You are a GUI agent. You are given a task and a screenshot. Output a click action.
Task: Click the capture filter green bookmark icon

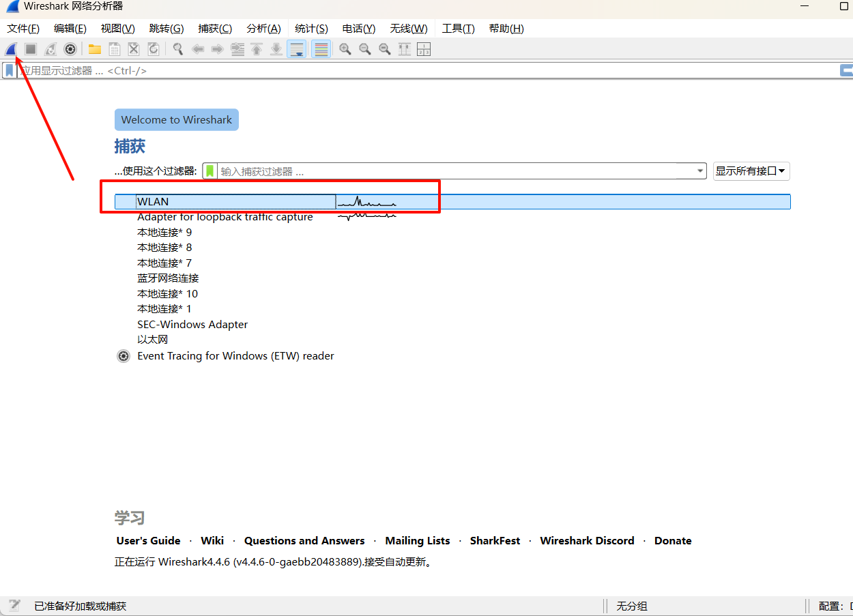(x=210, y=171)
